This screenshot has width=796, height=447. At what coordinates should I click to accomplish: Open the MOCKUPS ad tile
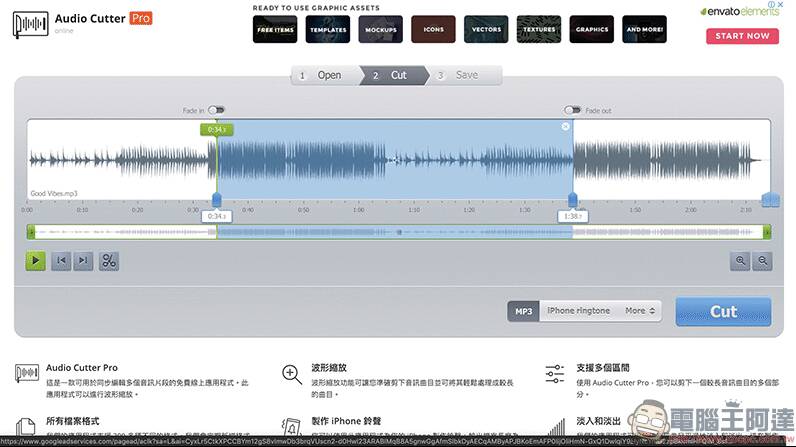click(381, 29)
